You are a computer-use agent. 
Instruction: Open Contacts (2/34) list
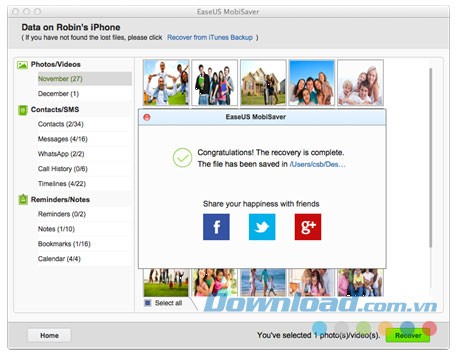[x=61, y=124]
